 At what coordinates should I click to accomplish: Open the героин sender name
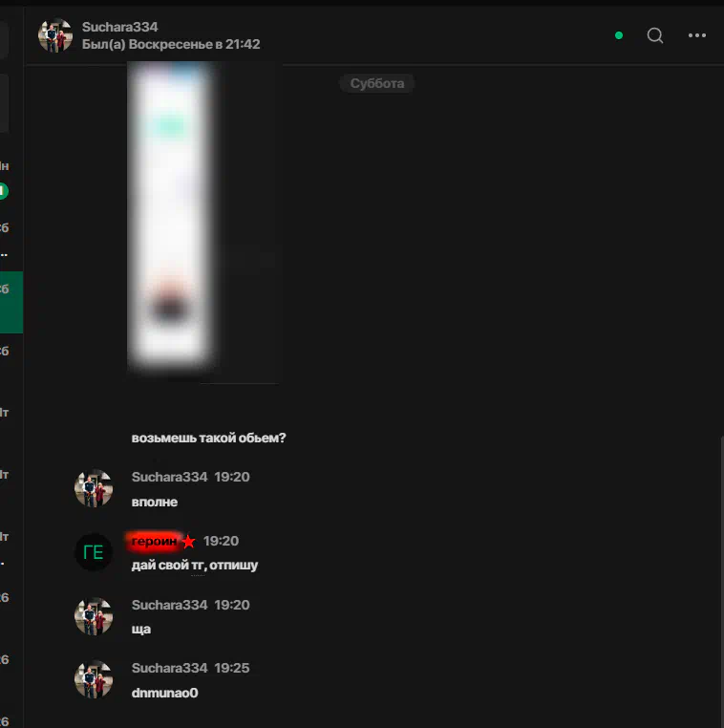154,541
